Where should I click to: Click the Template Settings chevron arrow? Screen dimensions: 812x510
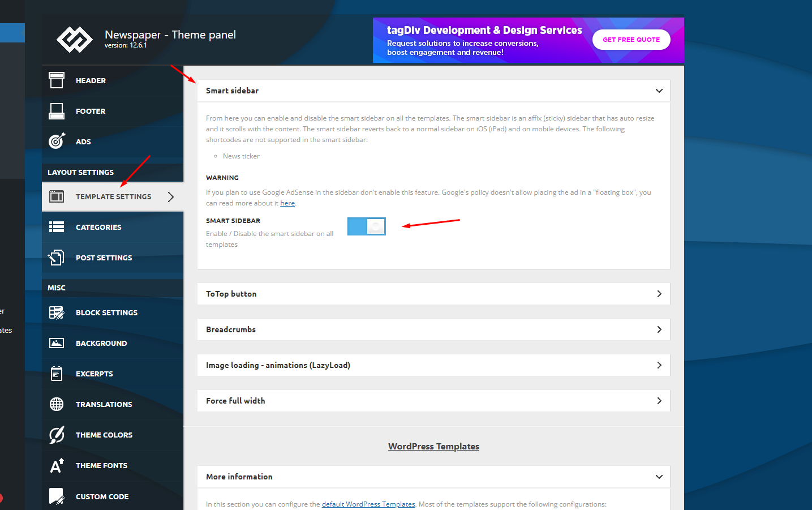click(171, 197)
